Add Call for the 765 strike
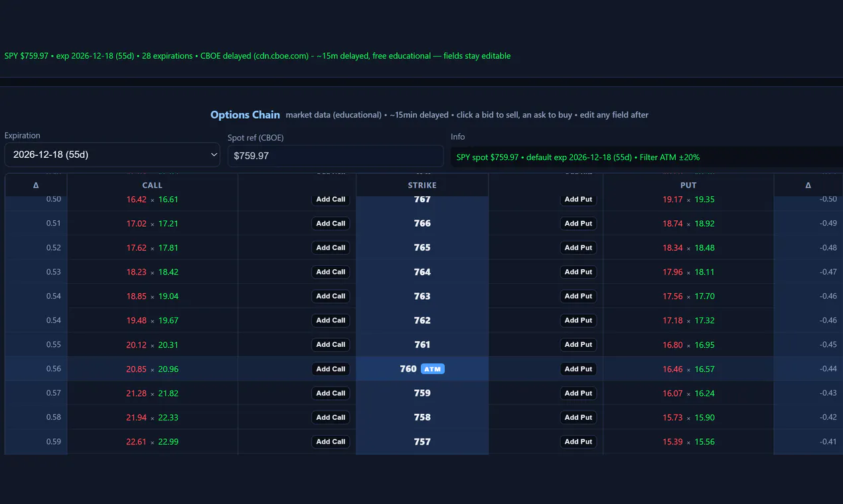The height and width of the screenshot is (504, 843). 331,247
